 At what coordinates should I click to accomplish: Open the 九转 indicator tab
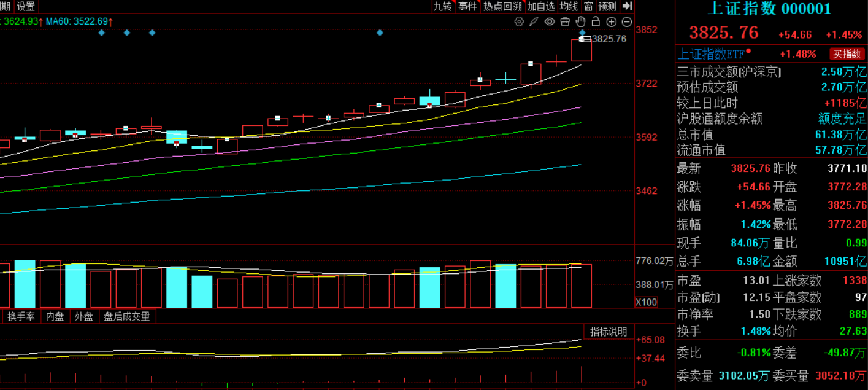[x=442, y=6]
